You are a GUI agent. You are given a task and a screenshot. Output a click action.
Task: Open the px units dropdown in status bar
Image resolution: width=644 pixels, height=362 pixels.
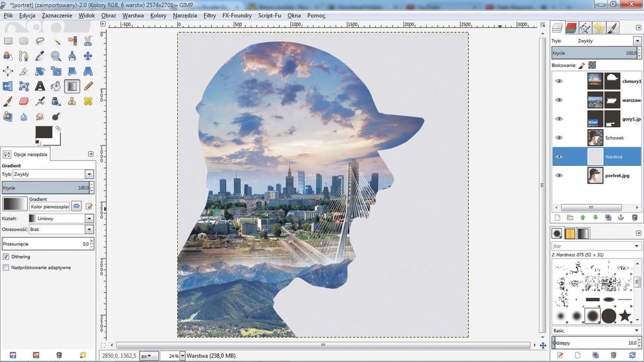pos(149,356)
